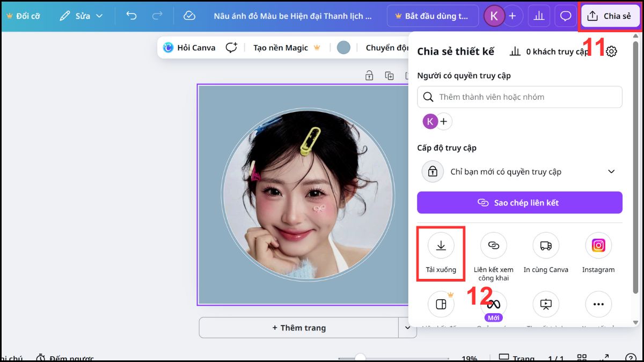Open Liên kết xem công khai option

coord(493,245)
